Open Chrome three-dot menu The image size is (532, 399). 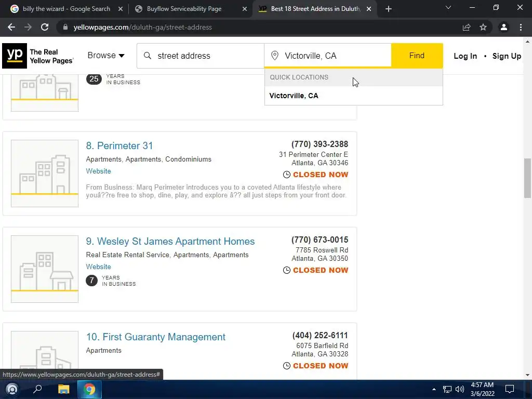521,27
